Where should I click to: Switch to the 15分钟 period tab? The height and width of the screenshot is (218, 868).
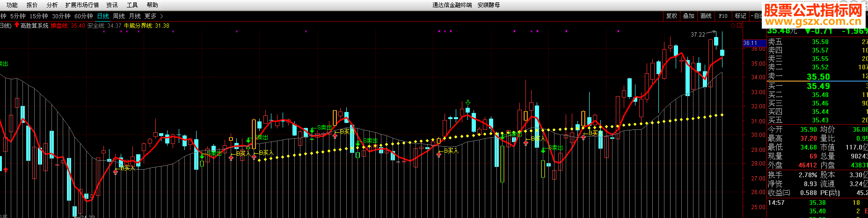(39, 16)
